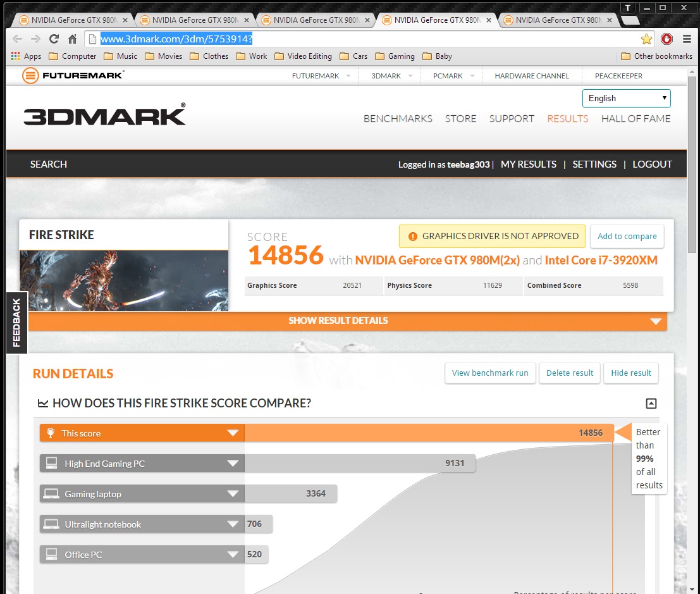Open the SUPPORT menu item
The image size is (700, 594).
[512, 119]
